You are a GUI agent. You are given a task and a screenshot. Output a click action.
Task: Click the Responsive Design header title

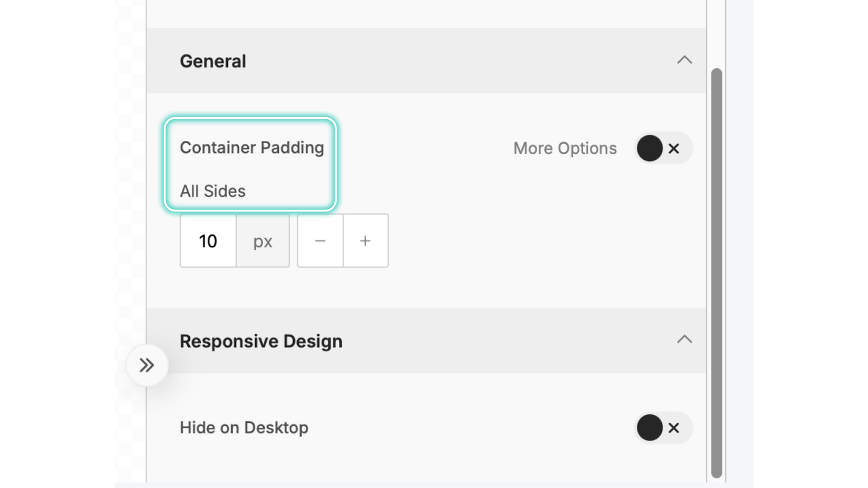261,341
